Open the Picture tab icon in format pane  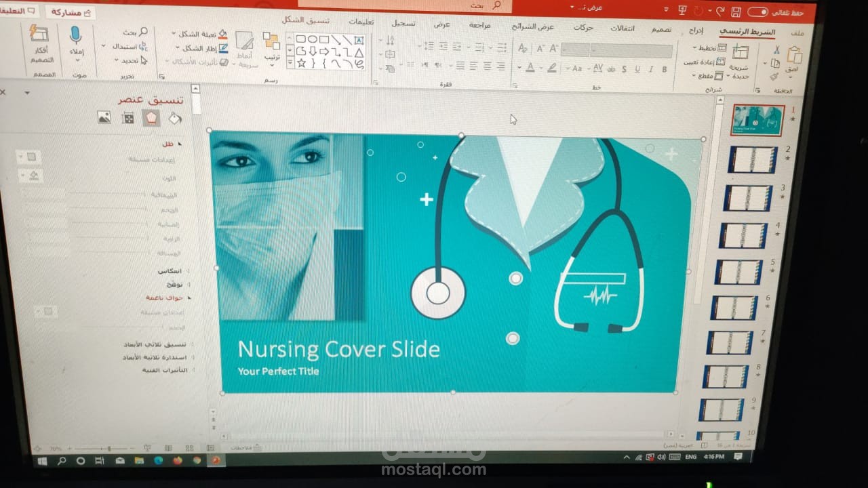(104, 117)
